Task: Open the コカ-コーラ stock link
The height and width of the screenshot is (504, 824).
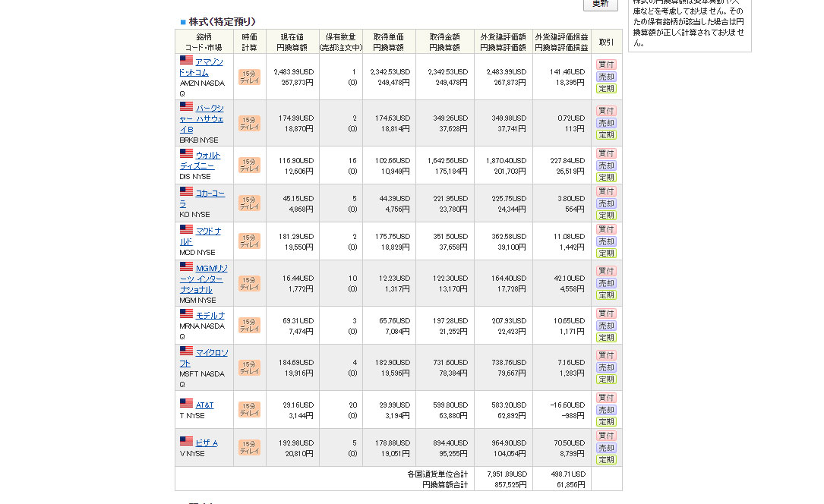Action: (202, 198)
